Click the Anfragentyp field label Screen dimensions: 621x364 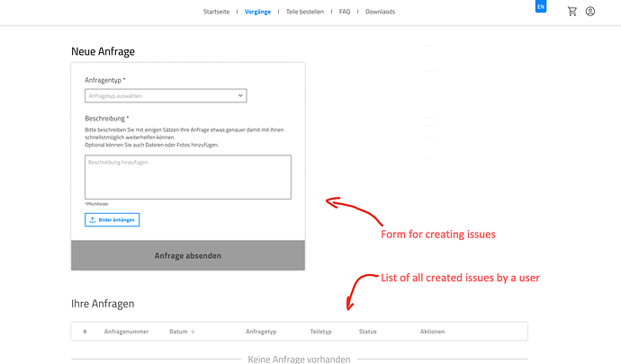(x=105, y=80)
